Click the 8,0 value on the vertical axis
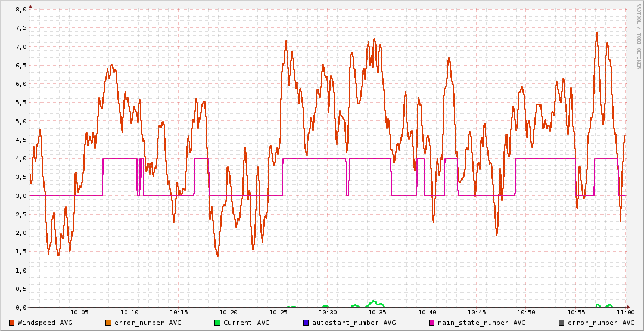Viewport: 644px width, 331px height. 21,10
